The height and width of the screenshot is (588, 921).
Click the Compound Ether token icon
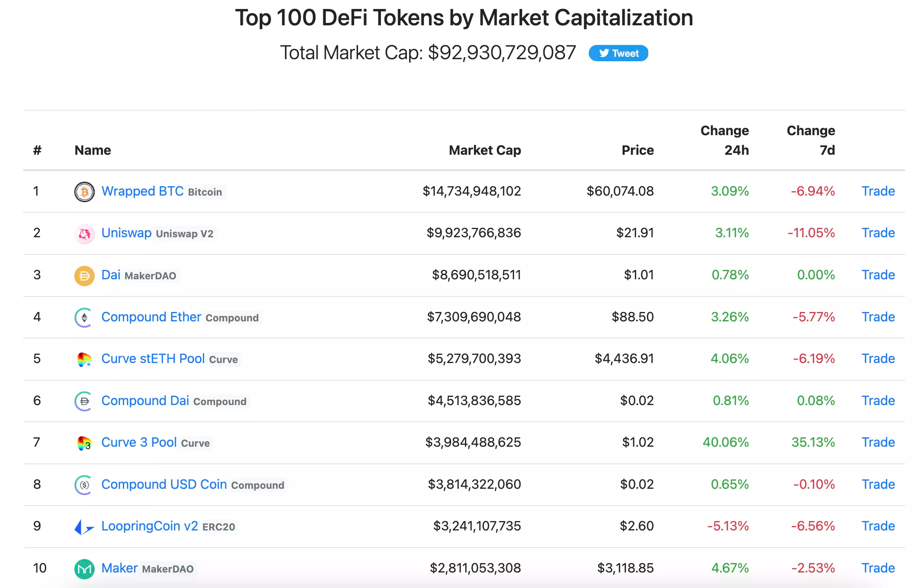pyautogui.click(x=84, y=317)
